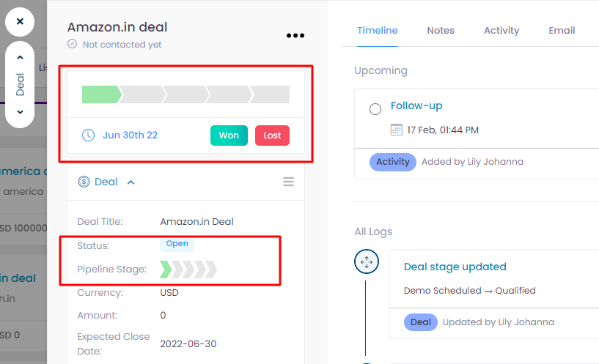Viewport: 599px width, 364px height.
Task: Switch to the Activity tab
Action: coord(501,31)
